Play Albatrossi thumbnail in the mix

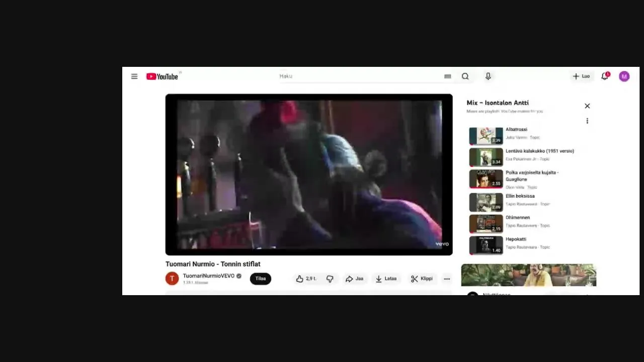pyautogui.click(x=486, y=136)
